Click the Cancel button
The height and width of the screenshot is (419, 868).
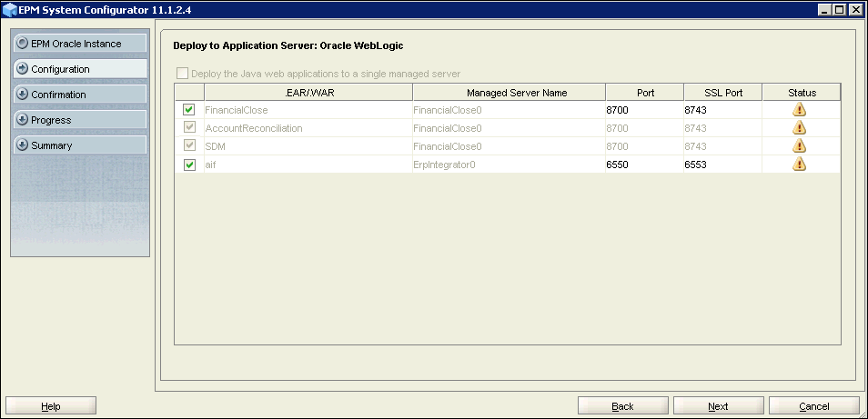click(x=814, y=405)
